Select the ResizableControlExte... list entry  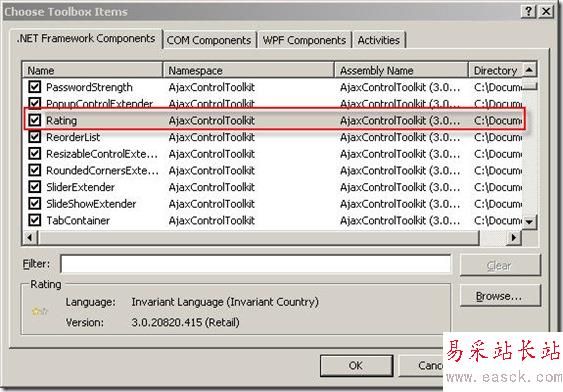click(102, 154)
